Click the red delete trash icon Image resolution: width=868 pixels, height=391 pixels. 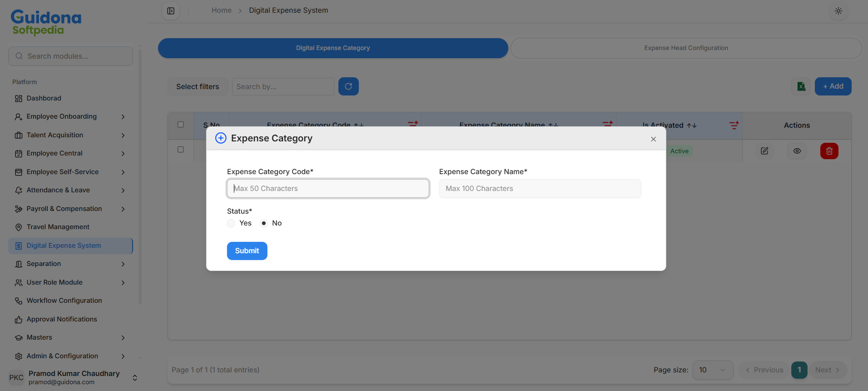tap(829, 151)
